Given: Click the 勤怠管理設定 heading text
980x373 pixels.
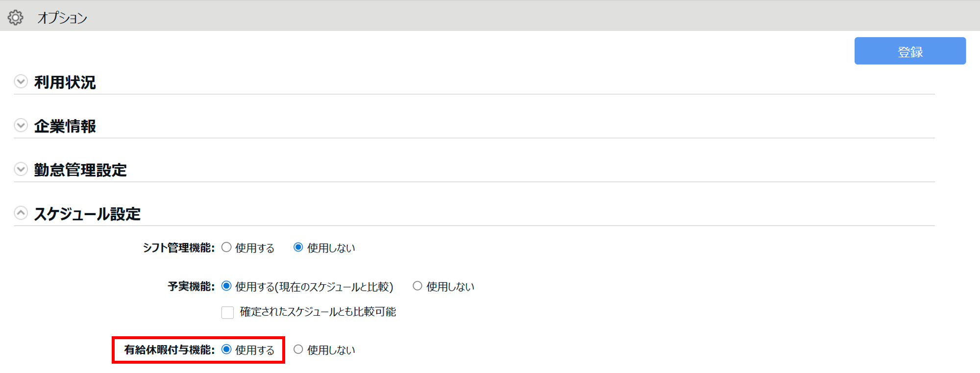Looking at the screenshot, I should 80,170.
